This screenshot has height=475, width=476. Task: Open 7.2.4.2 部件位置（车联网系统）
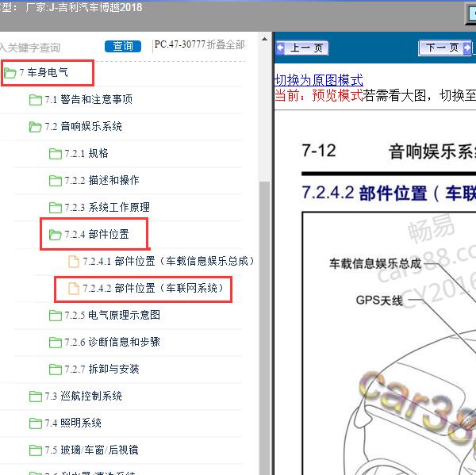153,288
